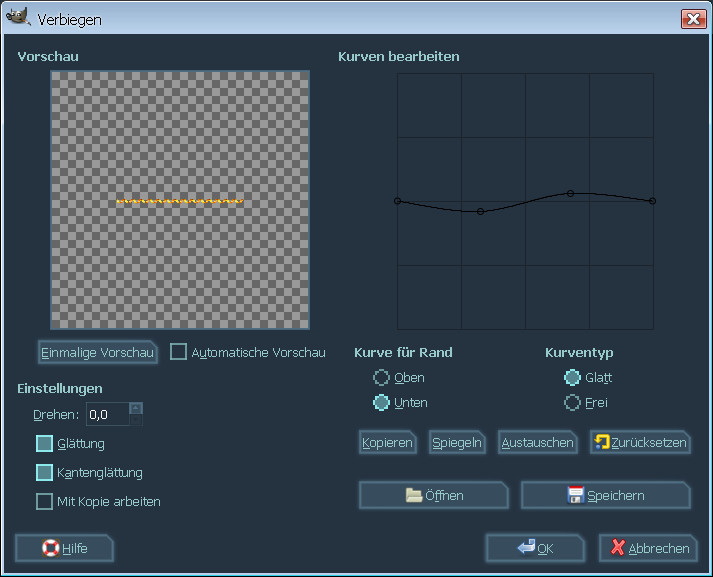This screenshot has width=713, height=577.
Task: Confirm with the OK arrow button
Action: [x=534, y=548]
